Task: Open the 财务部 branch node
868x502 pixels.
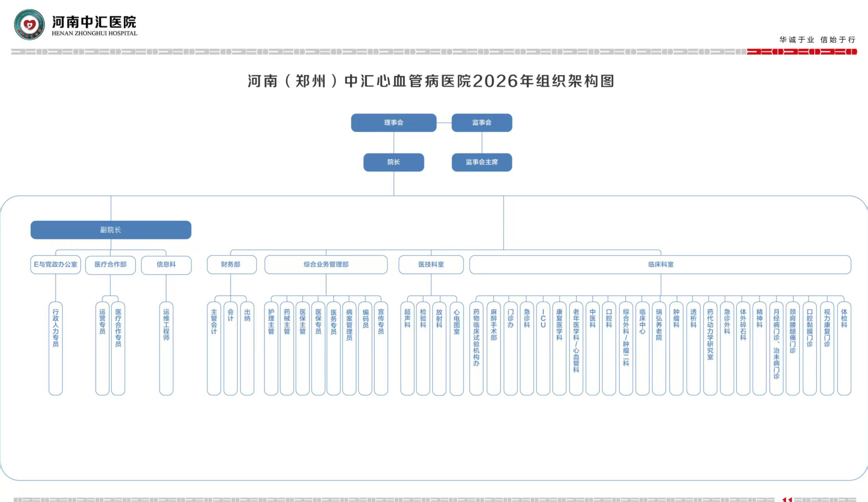Action: tap(231, 264)
